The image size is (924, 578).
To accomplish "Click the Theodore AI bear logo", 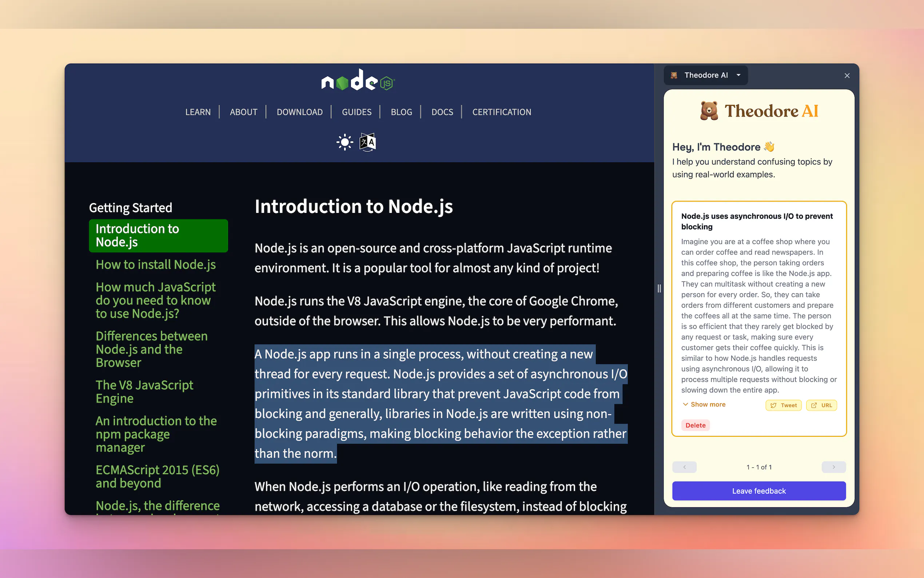I will click(709, 111).
